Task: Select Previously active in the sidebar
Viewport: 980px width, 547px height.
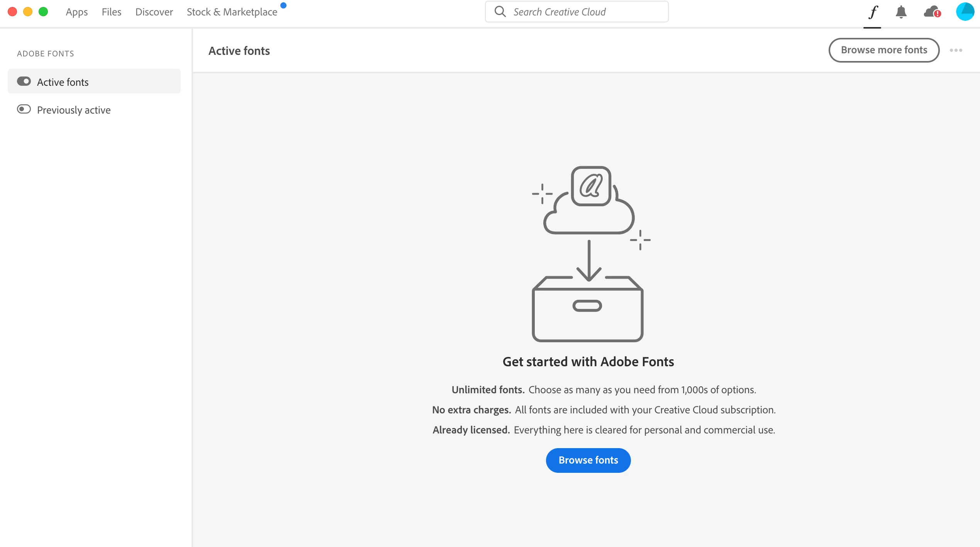Action: tap(74, 110)
